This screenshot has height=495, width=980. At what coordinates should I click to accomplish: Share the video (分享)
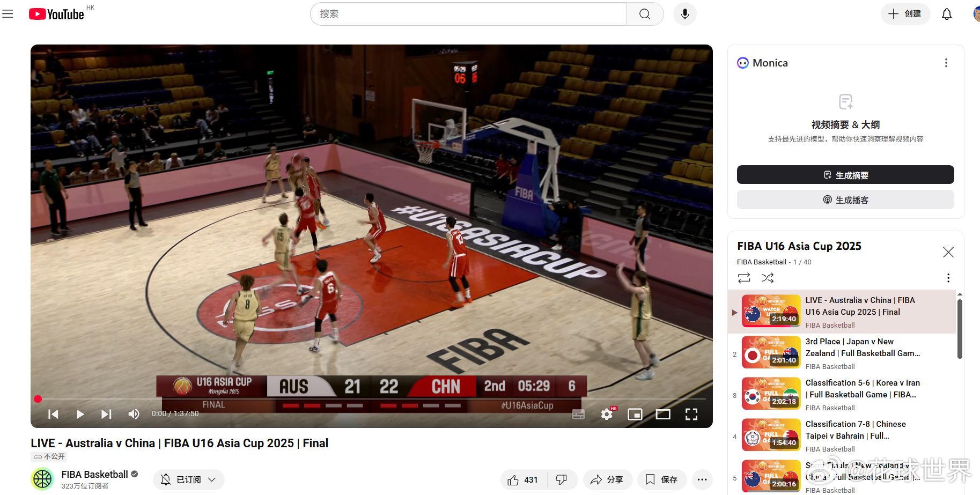coord(607,479)
